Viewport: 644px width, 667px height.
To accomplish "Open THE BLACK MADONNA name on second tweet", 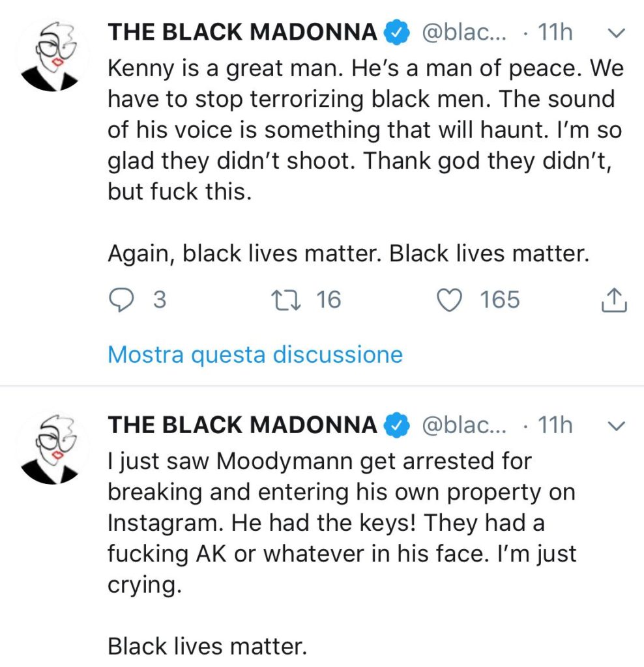I will 242,425.
